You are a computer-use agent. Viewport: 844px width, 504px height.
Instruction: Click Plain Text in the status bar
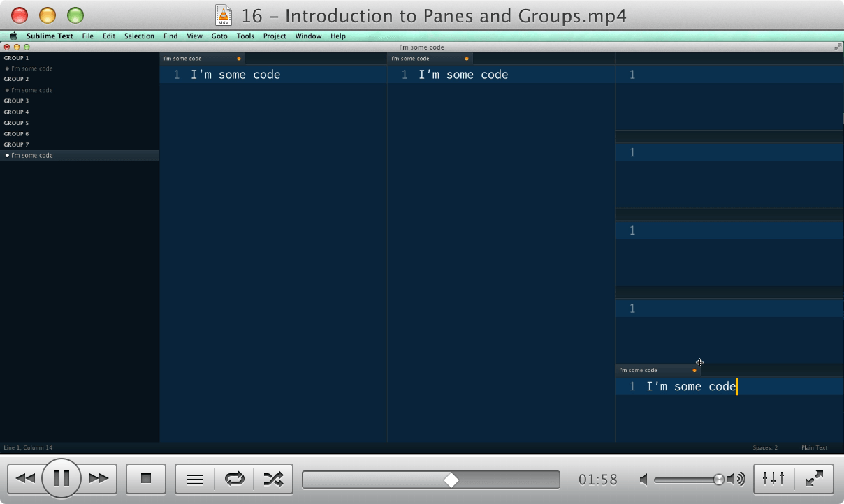pos(814,447)
